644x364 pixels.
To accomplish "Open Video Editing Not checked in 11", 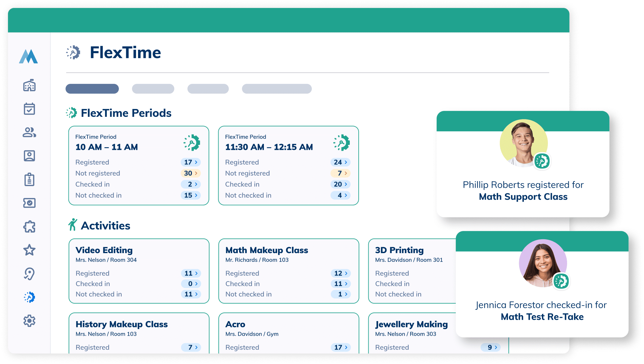I will 191,294.
